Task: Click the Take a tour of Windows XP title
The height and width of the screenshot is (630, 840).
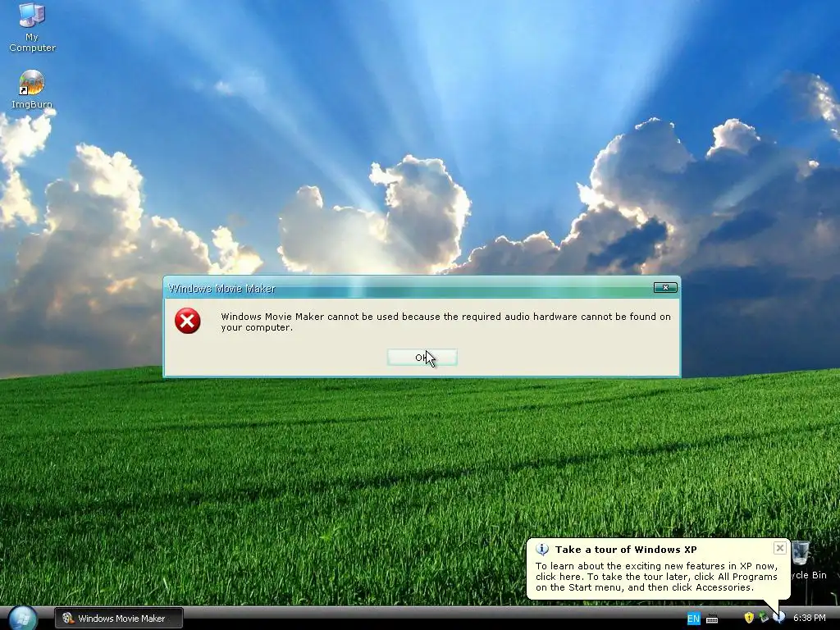Action: (626, 550)
